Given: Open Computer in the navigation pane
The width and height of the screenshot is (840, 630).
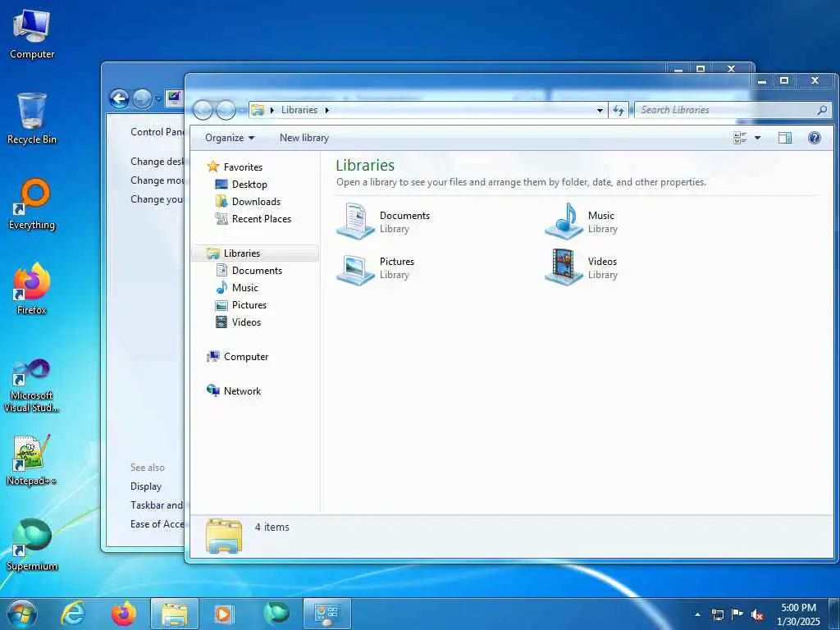Looking at the screenshot, I should pyautogui.click(x=246, y=357).
